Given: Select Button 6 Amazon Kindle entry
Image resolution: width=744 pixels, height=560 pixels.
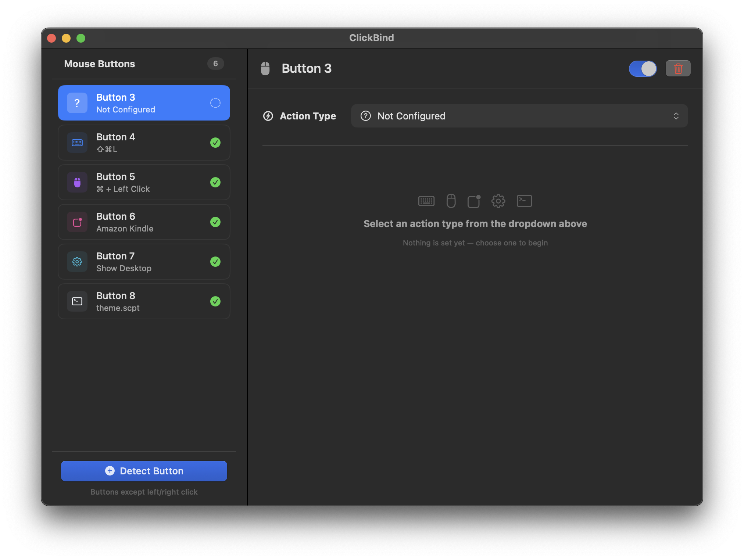Looking at the screenshot, I should (144, 222).
